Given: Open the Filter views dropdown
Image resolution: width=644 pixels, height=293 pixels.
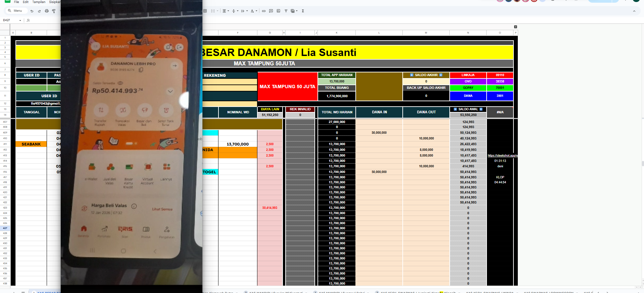Looking at the screenshot, I should pos(294,11).
